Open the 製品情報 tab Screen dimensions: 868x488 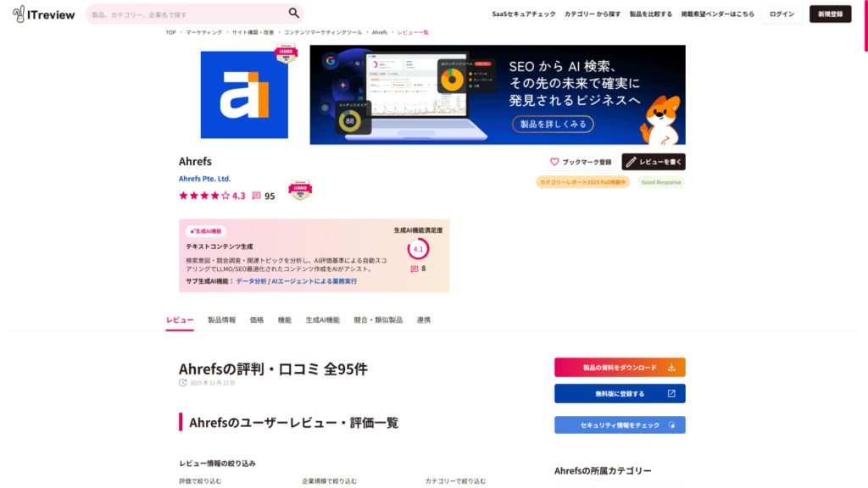[222, 320]
